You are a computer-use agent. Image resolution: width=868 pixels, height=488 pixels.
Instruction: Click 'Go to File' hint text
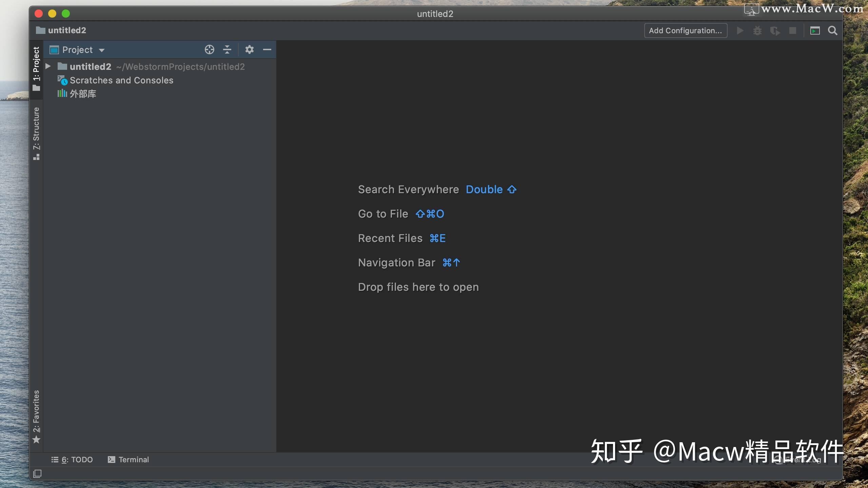pos(383,214)
